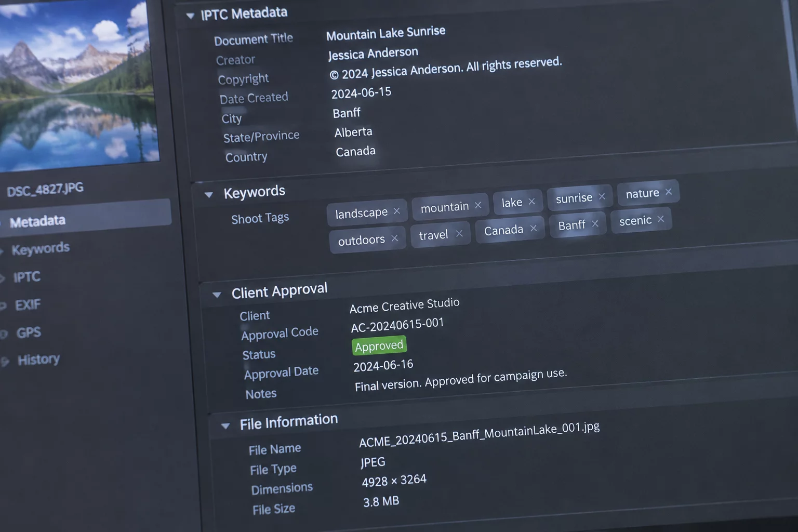Image resolution: width=798 pixels, height=532 pixels.
Task: Click the copyright notice value
Action: pyautogui.click(x=446, y=68)
